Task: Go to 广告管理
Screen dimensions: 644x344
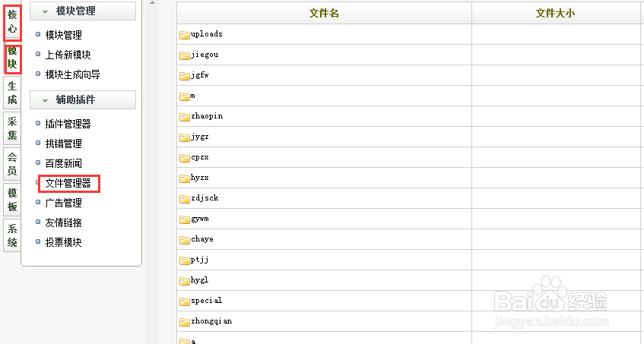Action: tap(63, 203)
